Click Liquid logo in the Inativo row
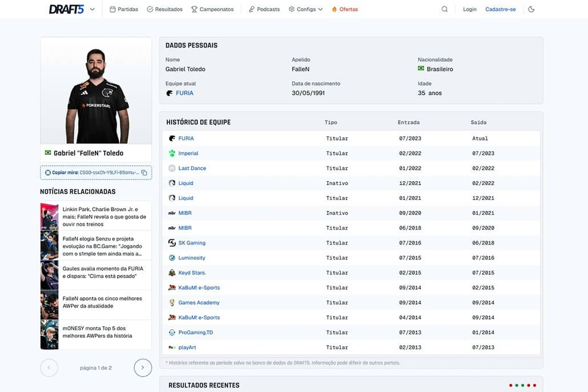The image size is (588, 392). point(172,183)
